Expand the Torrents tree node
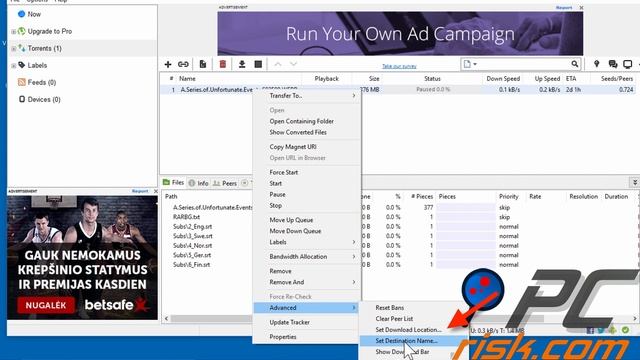 tap(13, 49)
